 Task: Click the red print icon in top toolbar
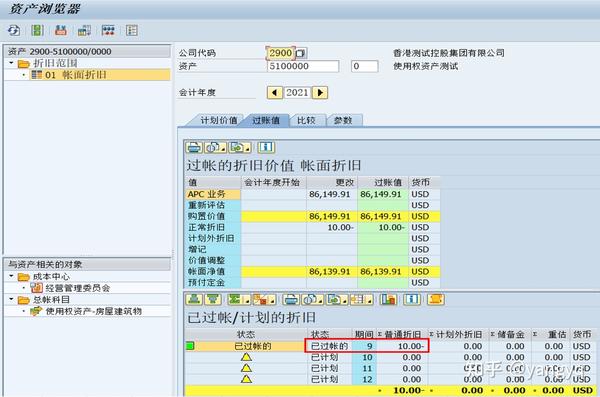61,30
